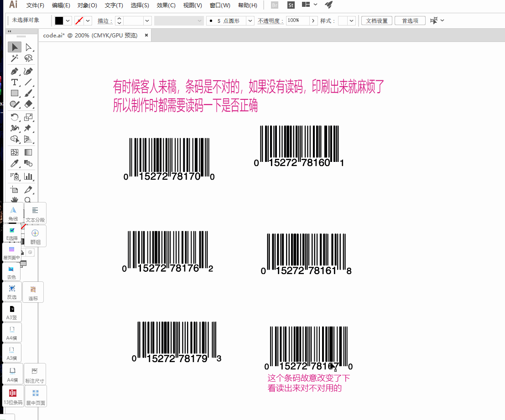Viewport: 505px width, 420px height.
Task: Open Adobe Stock via St icon
Action: (291, 5)
